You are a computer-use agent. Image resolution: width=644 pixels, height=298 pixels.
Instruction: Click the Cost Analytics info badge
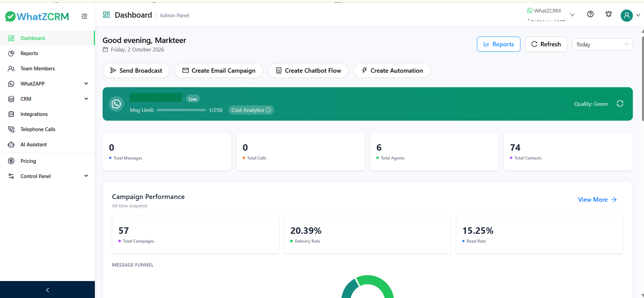(x=251, y=110)
